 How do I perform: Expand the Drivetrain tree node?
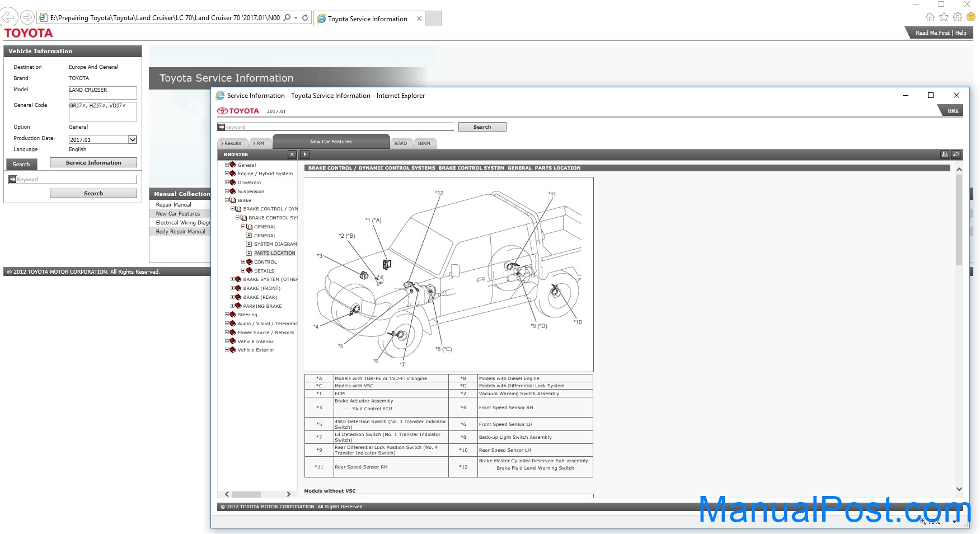pyautogui.click(x=227, y=182)
